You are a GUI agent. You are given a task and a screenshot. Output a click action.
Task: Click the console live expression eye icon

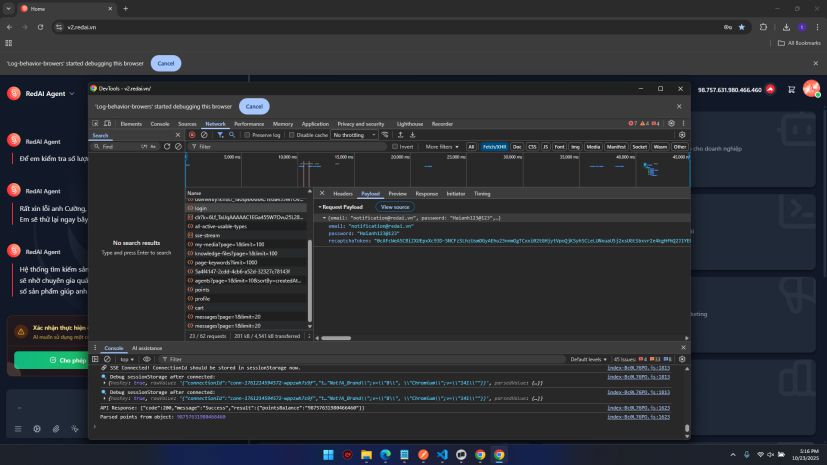coord(146,359)
